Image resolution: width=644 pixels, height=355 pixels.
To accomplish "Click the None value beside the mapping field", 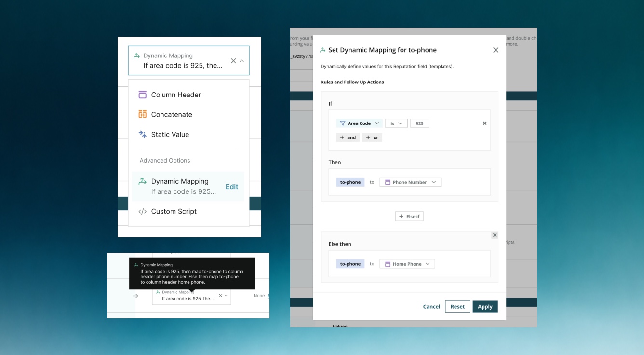I will (x=259, y=296).
